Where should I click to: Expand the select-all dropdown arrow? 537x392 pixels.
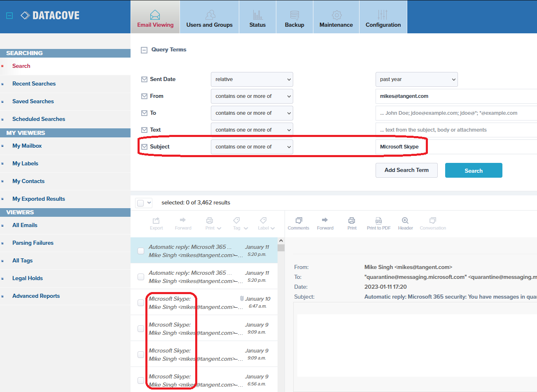click(149, 203)
